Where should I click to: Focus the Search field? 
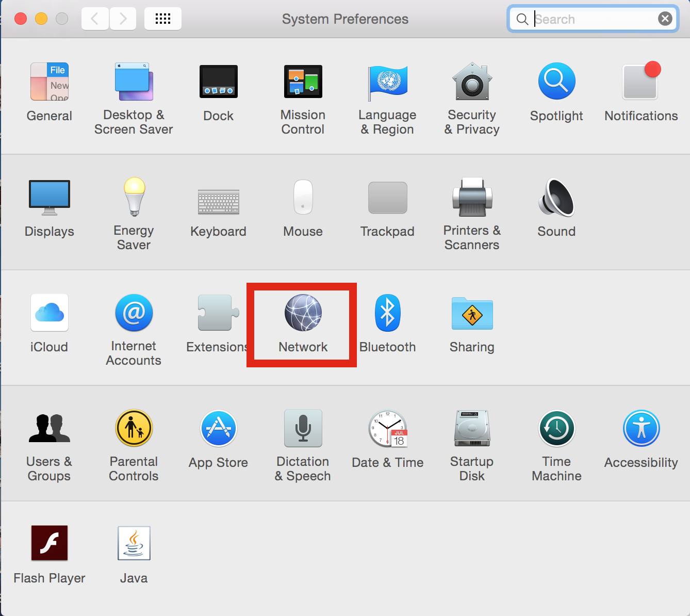point(593,19)
